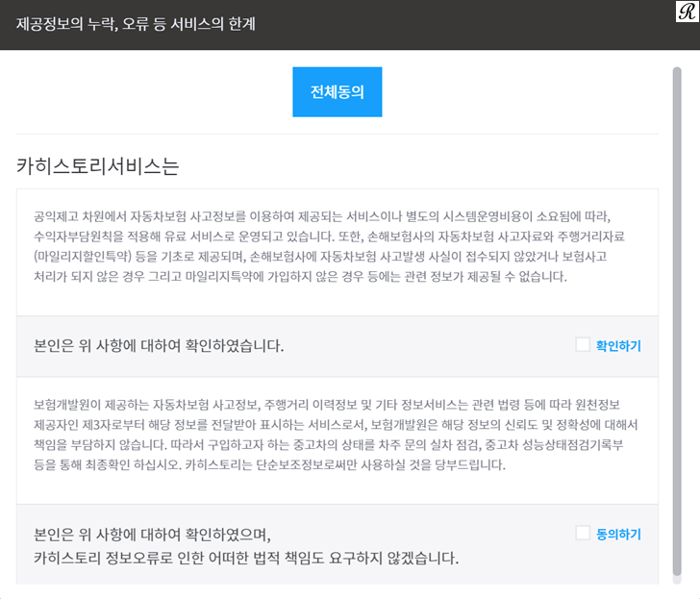Click paragraph starting with 보험개발원이 제공하는
Image resolution: width=700 pixels, height=599 pixels.
point(336,435)
